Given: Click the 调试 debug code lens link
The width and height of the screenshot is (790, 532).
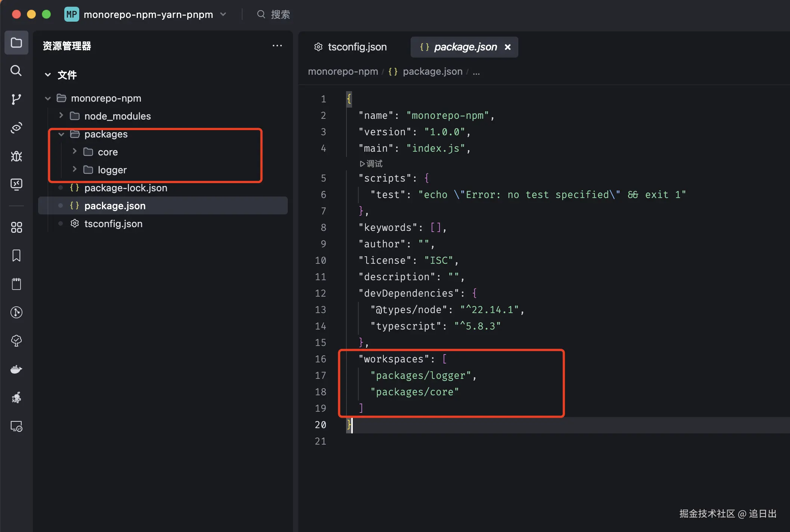Looking at the screenshot, I should [371, 164].
